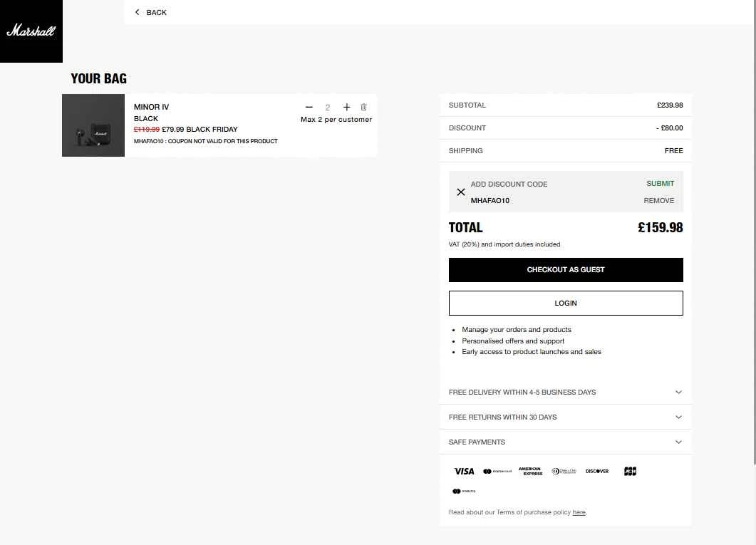Expand the Safe Payments section

point(566,442)
